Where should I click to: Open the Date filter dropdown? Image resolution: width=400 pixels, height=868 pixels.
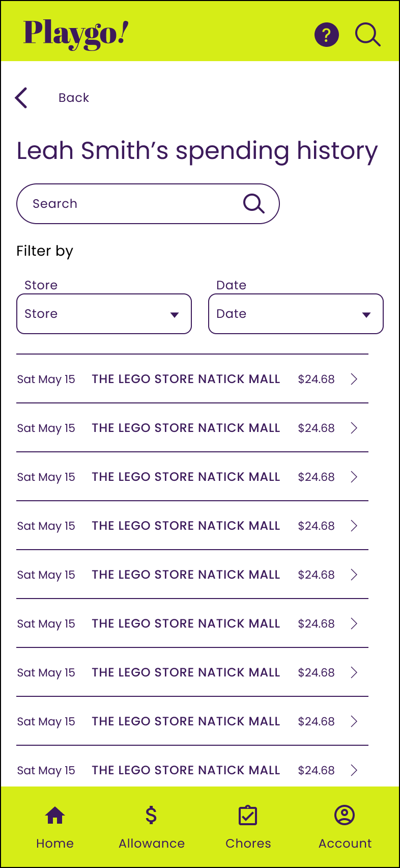296,314
